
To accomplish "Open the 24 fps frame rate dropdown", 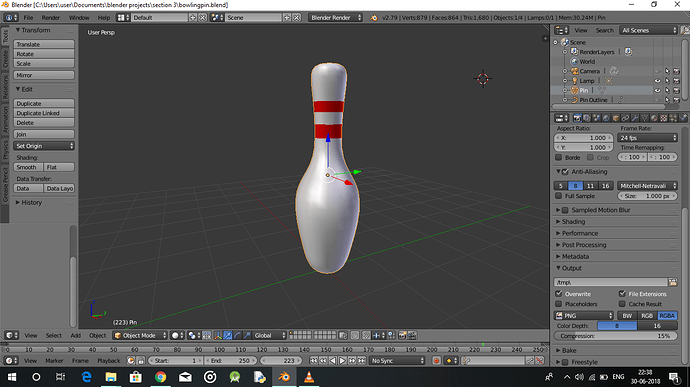I will [647, 138].
